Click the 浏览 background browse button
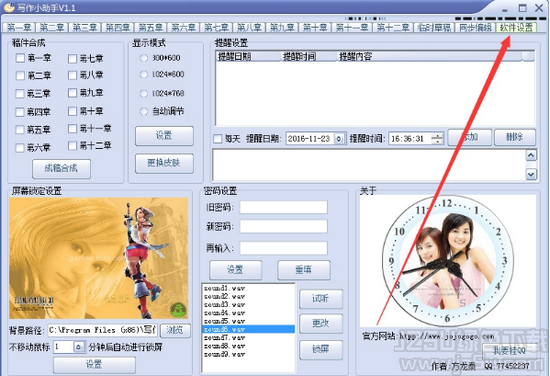 175,330
